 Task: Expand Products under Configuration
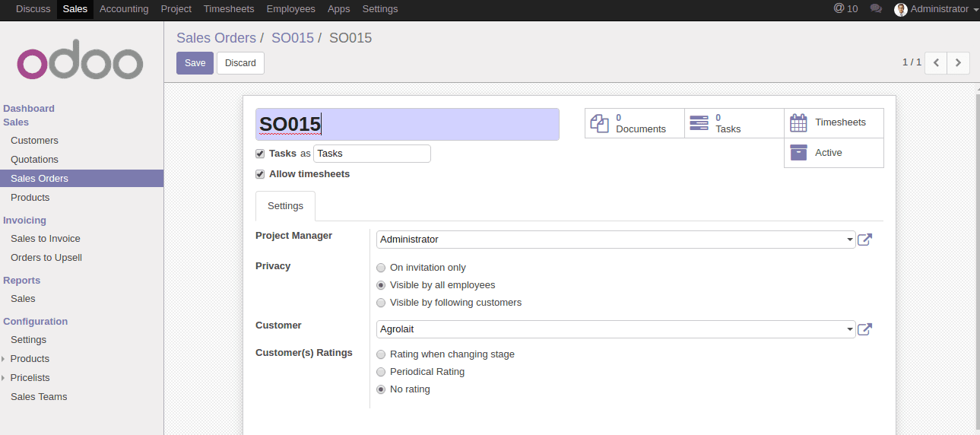3,359
